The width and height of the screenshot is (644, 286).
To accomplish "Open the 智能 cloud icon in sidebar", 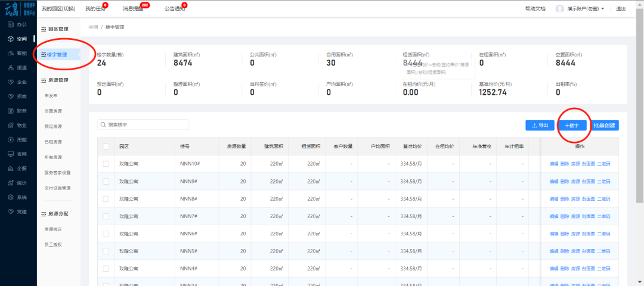I will click(x=11, y=54).
